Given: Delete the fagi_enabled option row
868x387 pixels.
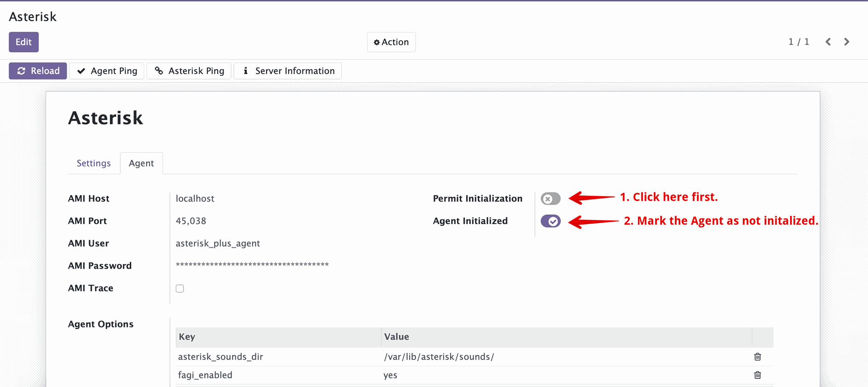Looking at the screenshot, I should tap(758, 375).
